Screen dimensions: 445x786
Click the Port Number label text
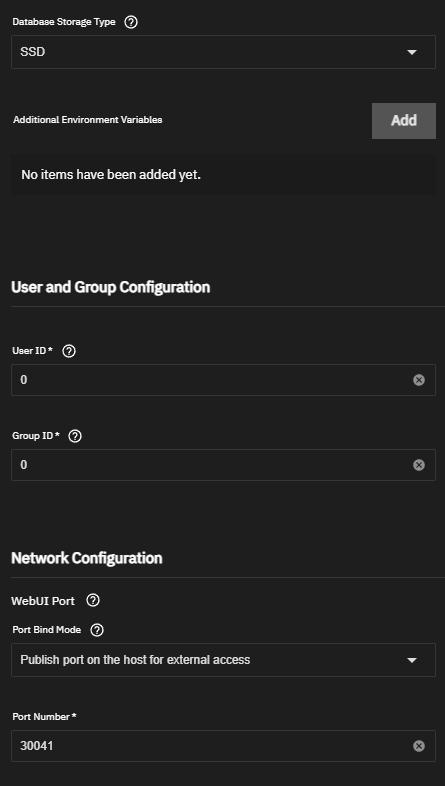coord(44,717)
